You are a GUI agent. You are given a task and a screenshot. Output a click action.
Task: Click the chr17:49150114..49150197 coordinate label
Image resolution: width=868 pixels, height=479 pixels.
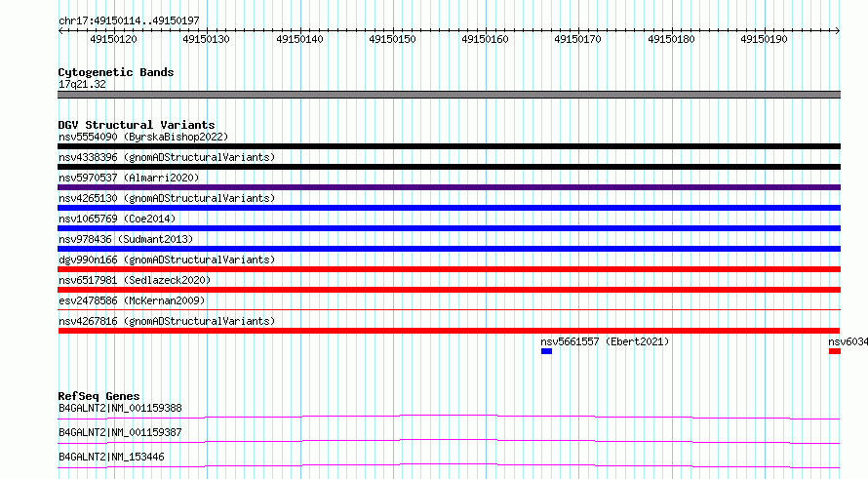[x=129, y=21]
